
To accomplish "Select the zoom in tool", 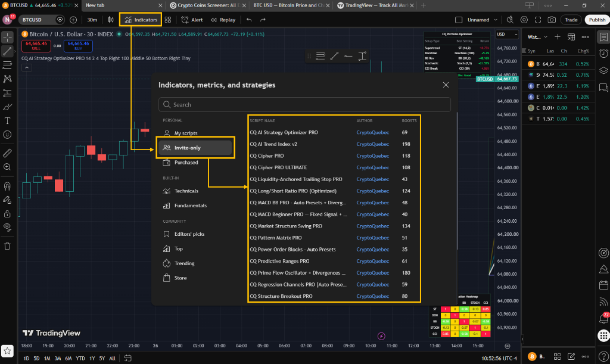I will coord(7,167).
